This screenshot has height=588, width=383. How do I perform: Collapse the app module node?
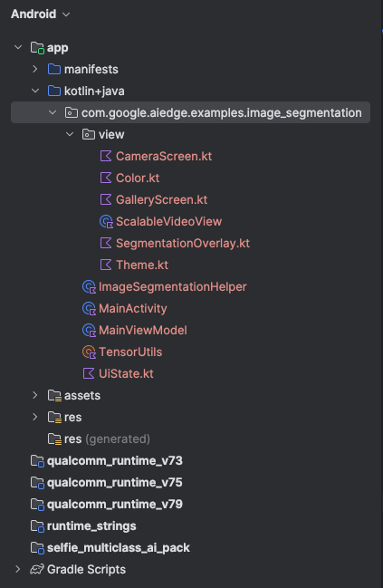(18, 47)
